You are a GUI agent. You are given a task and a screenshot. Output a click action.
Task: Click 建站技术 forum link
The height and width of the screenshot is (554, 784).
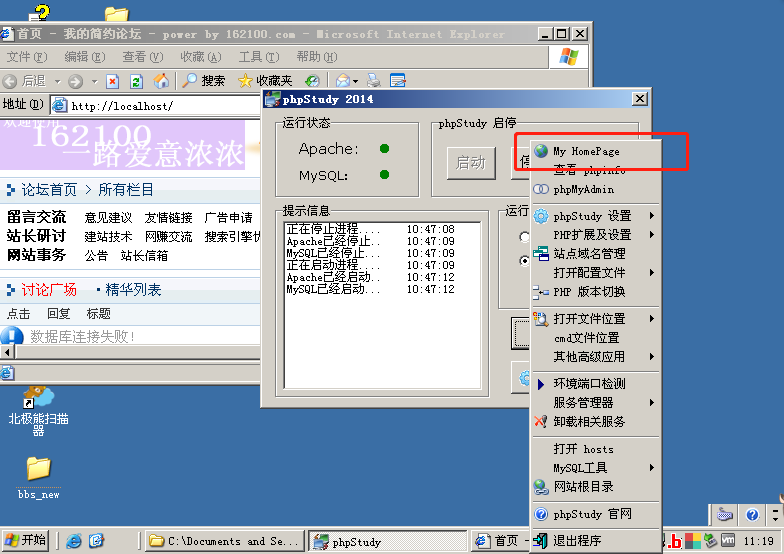[x=108, y=236]
